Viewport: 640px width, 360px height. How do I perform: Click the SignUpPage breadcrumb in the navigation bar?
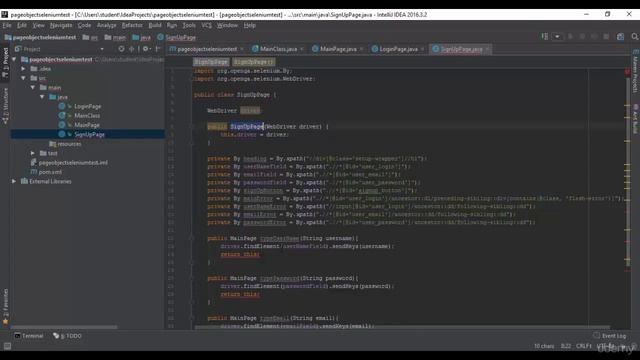pos(176,37)
